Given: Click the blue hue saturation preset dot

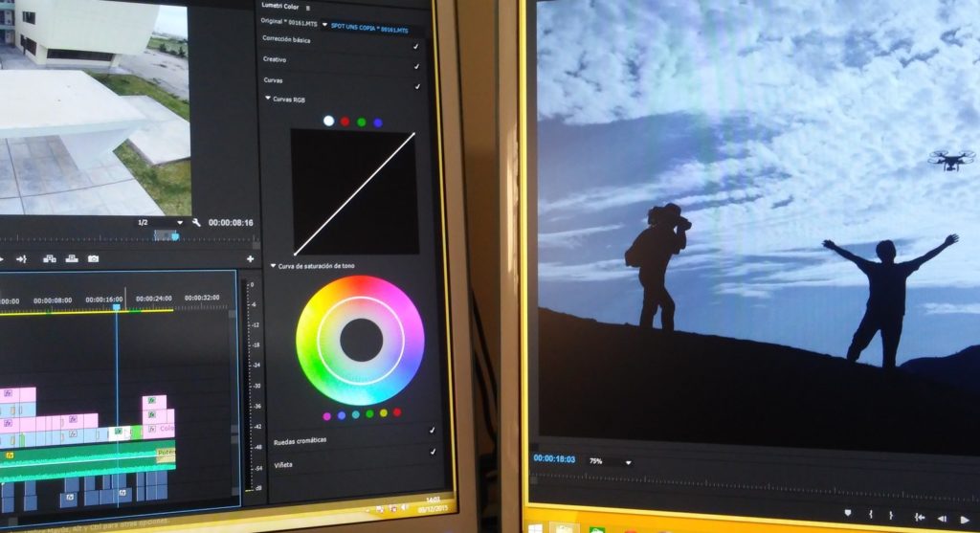Looking at the screenshot, I should (x=342, y=415).
